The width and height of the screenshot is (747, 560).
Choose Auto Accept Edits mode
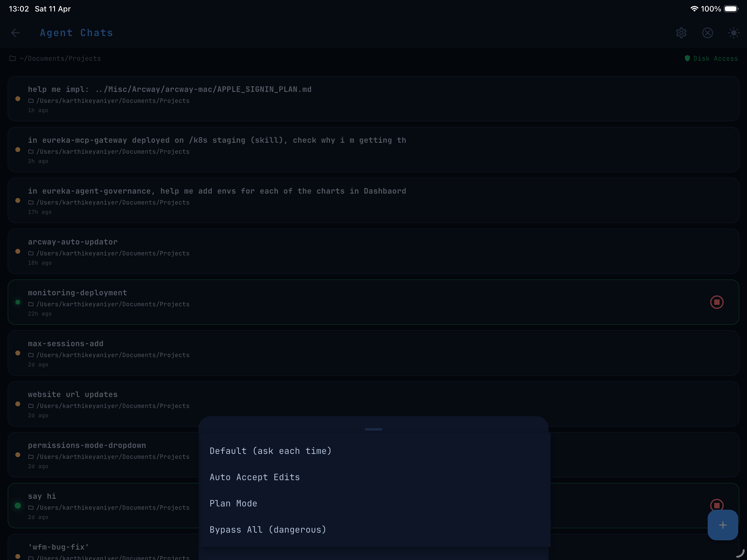(x=375, y=477)
